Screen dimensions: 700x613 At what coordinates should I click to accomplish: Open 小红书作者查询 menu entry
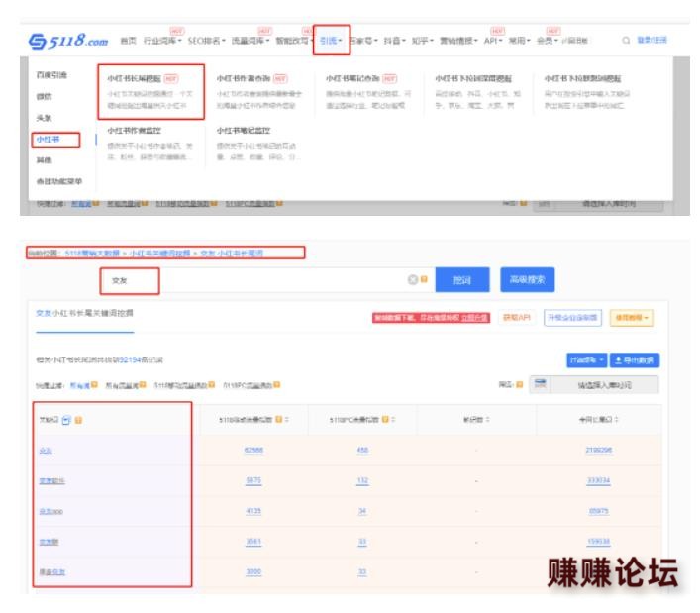tap(259, 91)
